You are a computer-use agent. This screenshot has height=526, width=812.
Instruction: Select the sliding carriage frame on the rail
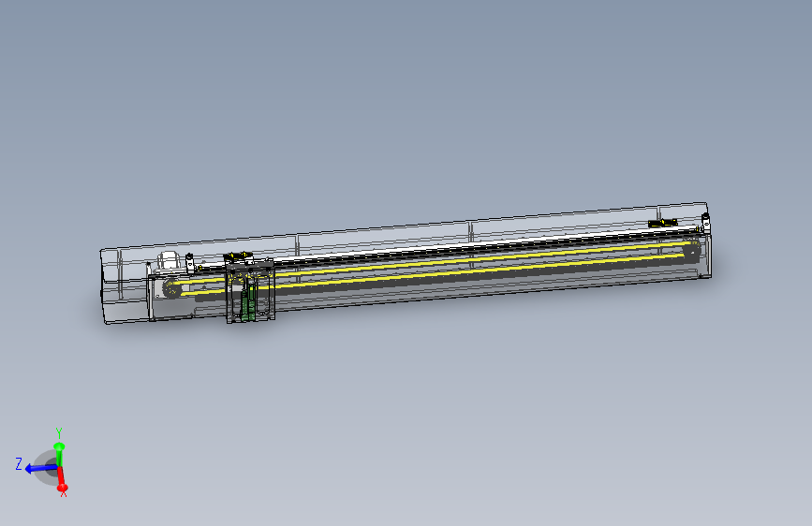pos(251,291)
